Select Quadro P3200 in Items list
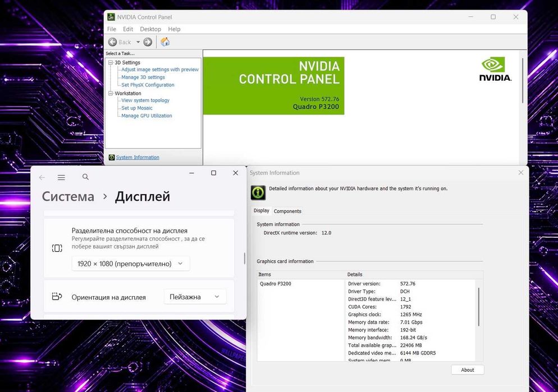558x392 pixels. click(x=276, y=284)
